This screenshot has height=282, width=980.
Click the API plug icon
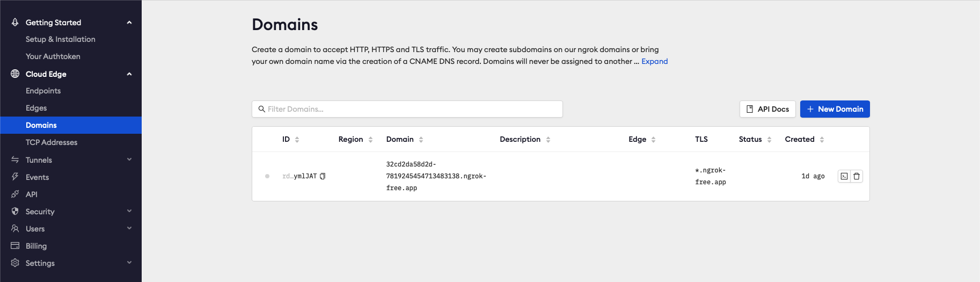15,194
